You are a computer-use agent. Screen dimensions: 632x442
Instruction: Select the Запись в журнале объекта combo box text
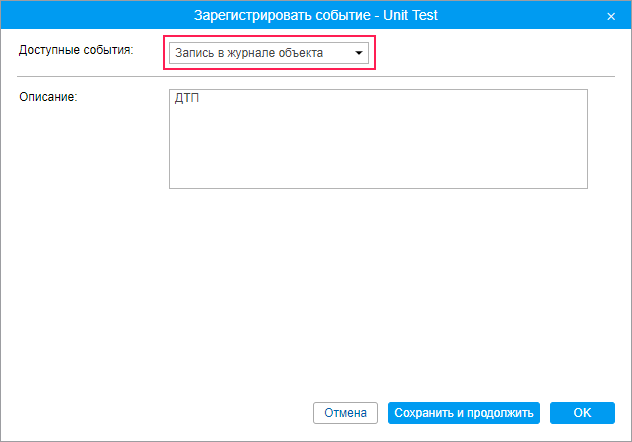[x=250, y=53]
